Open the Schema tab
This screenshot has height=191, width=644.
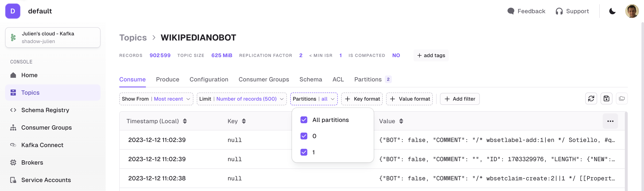point(310,79)
